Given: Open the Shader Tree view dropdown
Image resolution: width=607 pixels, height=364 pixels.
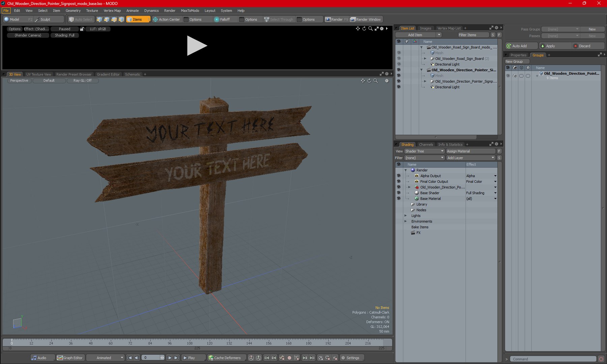Looking at the screenshot, I should [x=424, y=151].
